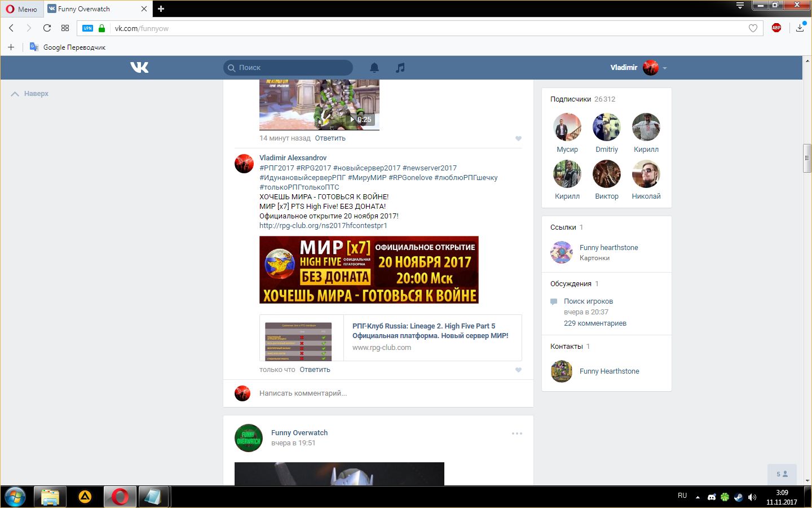The height and width of the screenshot is (508, 812).
Task: Open new tab with plus button
Action: (161, 8)
